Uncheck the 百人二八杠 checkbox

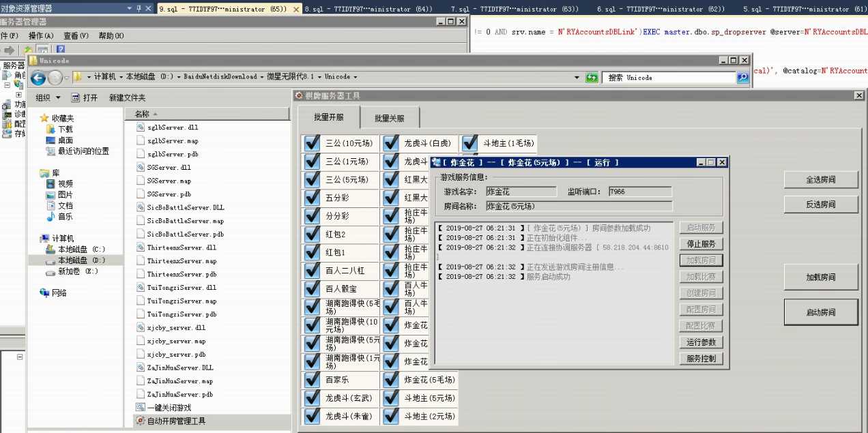click(313, 271)
